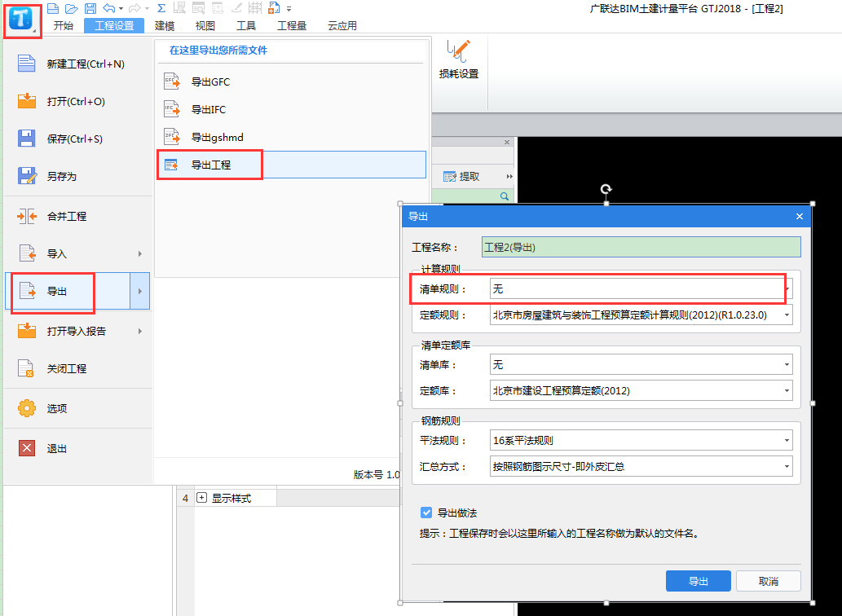
Task: Open the 定额库 dropdown
Action: point(641,390)
